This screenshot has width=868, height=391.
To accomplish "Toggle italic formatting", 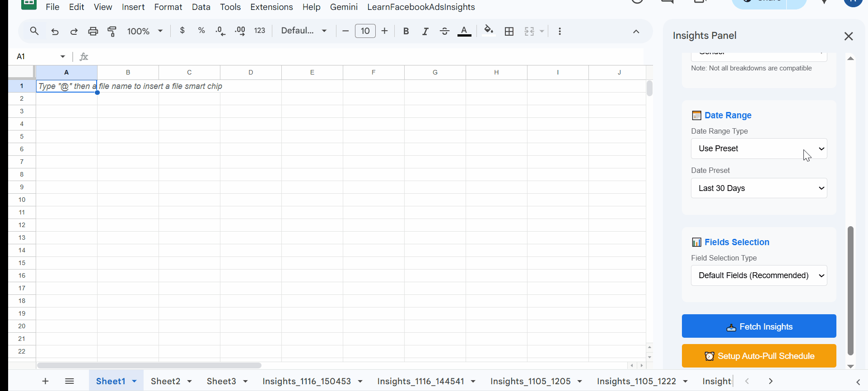I will point(425,31).
